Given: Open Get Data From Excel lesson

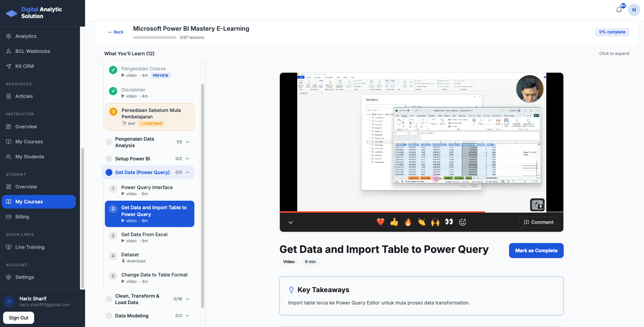Looking at the screenshot, I should coord(150,238).
